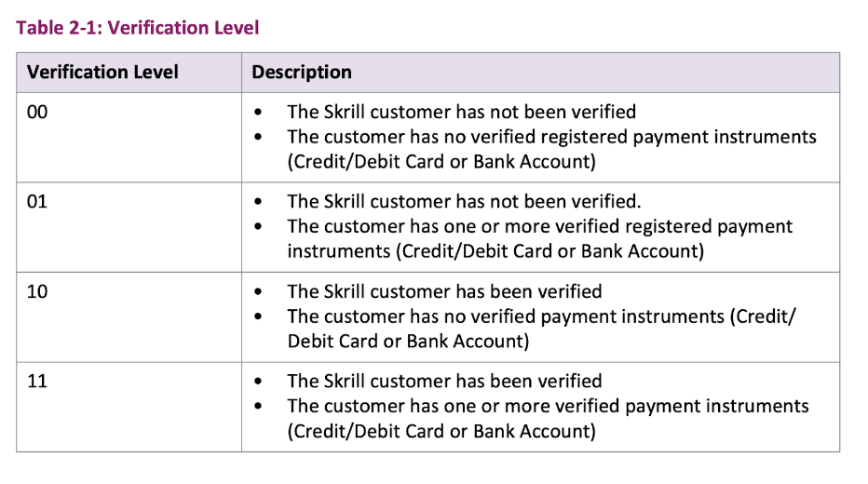This screenshot has height=484, width=868.
Task: Click the first bullet point in row 00
Action: 258,114
